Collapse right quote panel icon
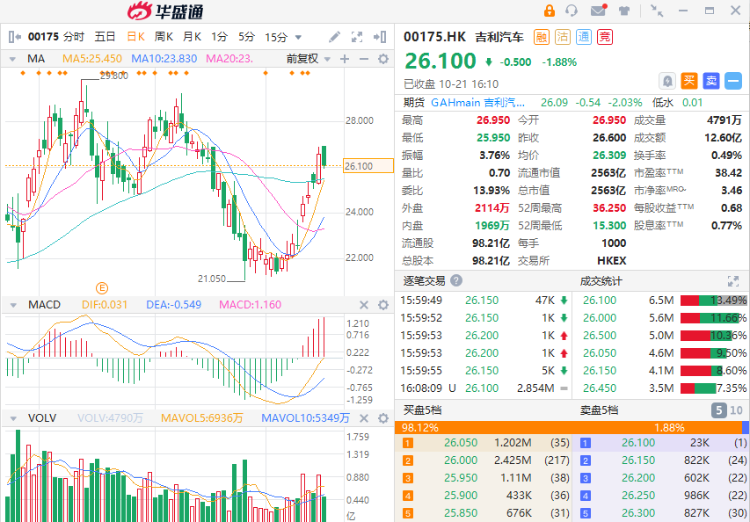Image resolution: width=750 pixels, height=522 pixels. (380, 37)
